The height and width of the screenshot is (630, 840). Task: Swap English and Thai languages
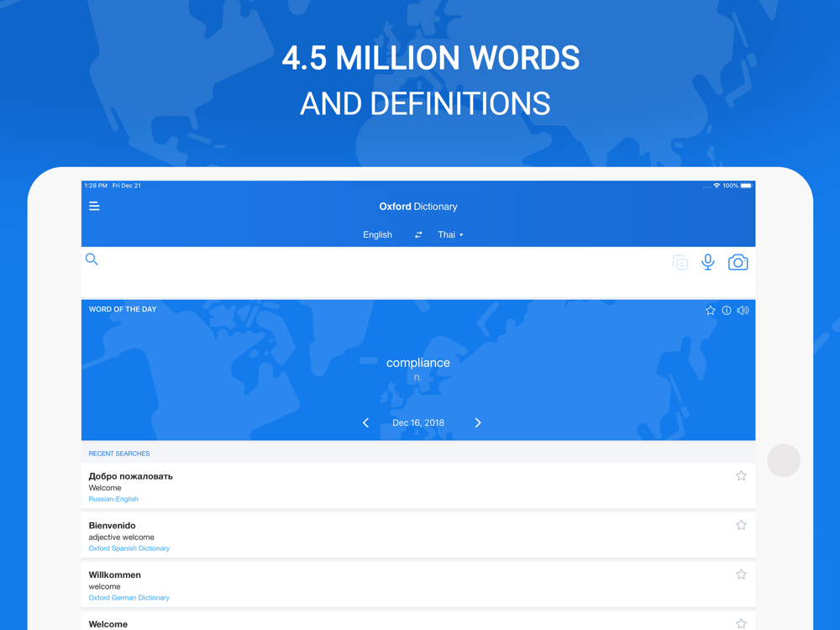[418, 234]
